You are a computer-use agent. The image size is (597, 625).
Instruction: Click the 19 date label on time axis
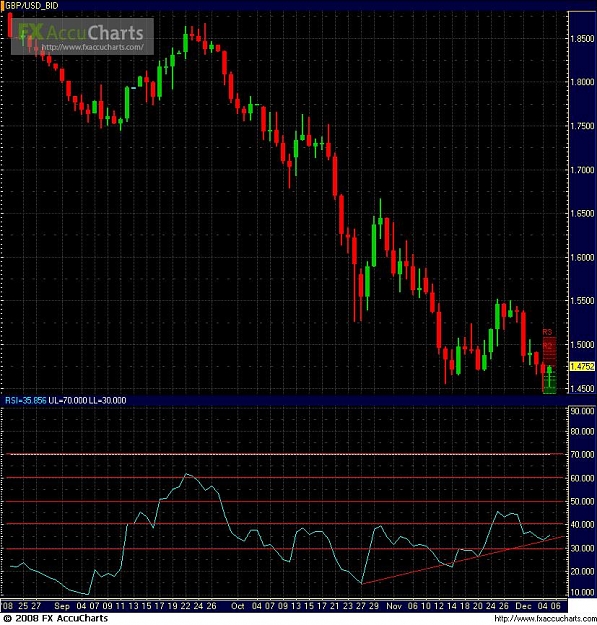(x=173, y=606)
